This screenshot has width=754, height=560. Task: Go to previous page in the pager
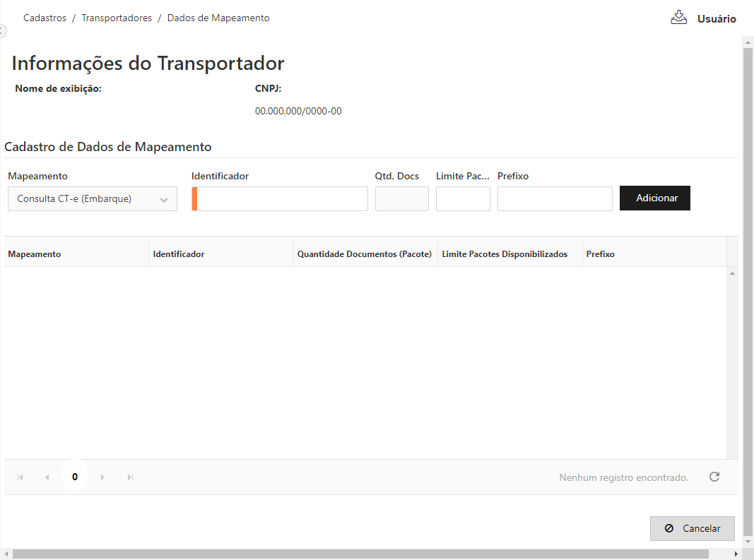click(x=47, y=477)
